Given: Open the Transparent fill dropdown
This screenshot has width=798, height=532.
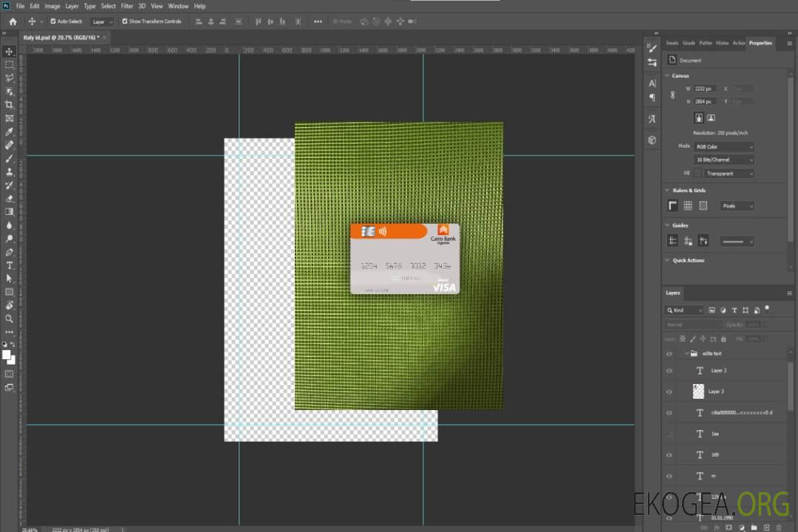Looking at the screenshot, I should click(x=729, y=174).
